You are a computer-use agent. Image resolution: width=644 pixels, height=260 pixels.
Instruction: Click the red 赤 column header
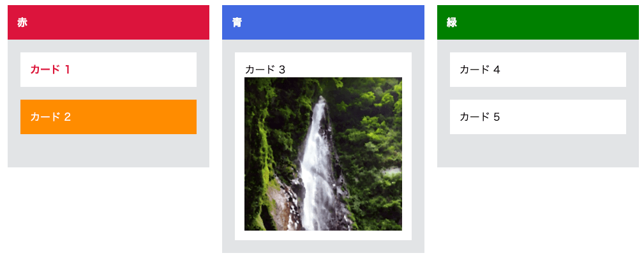tap(109, 22)
